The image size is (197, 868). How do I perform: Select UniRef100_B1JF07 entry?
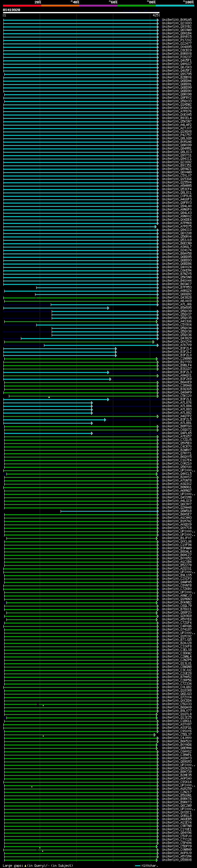click(177, 538)
